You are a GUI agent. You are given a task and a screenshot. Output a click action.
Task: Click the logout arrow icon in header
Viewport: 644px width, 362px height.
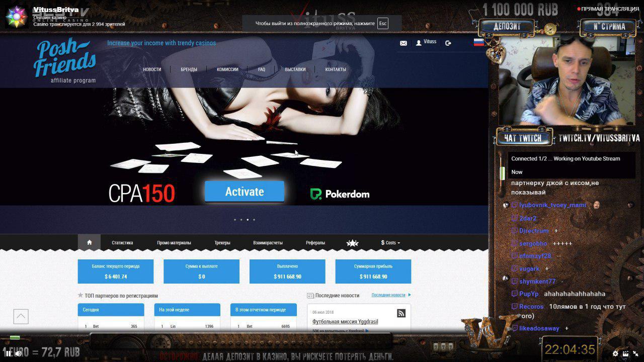pyautogui.click(x=448, y=43)
